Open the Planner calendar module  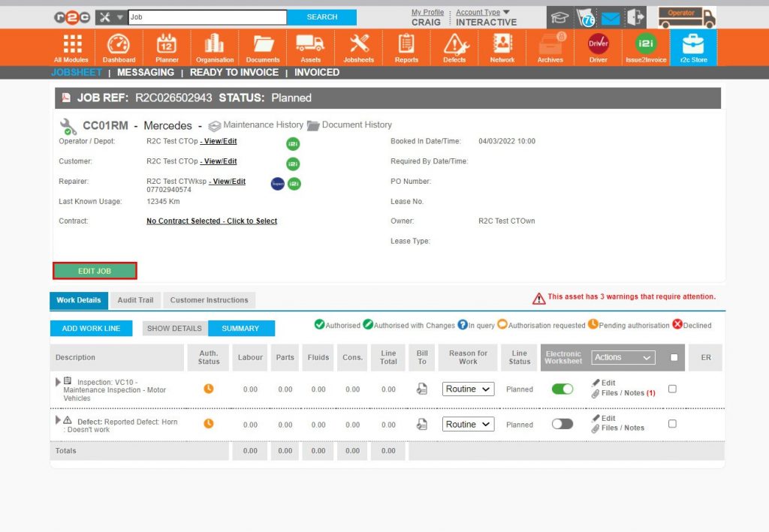coord(167,47)
